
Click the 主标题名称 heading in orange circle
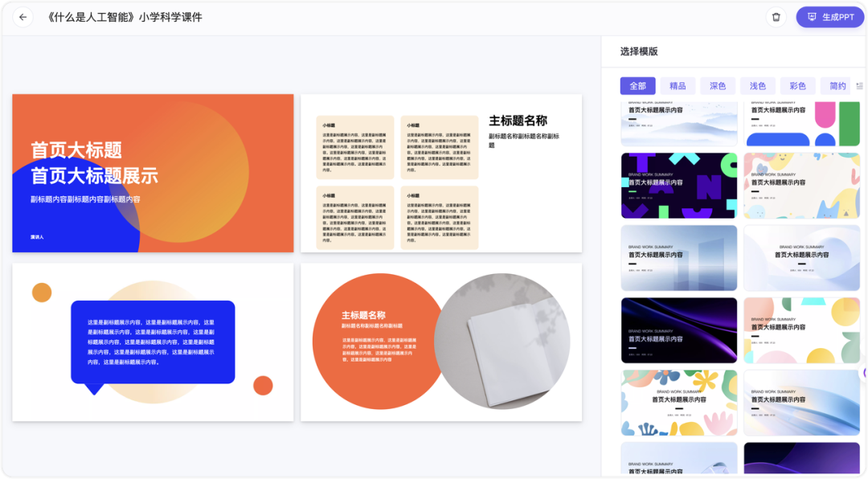[363, 315]
